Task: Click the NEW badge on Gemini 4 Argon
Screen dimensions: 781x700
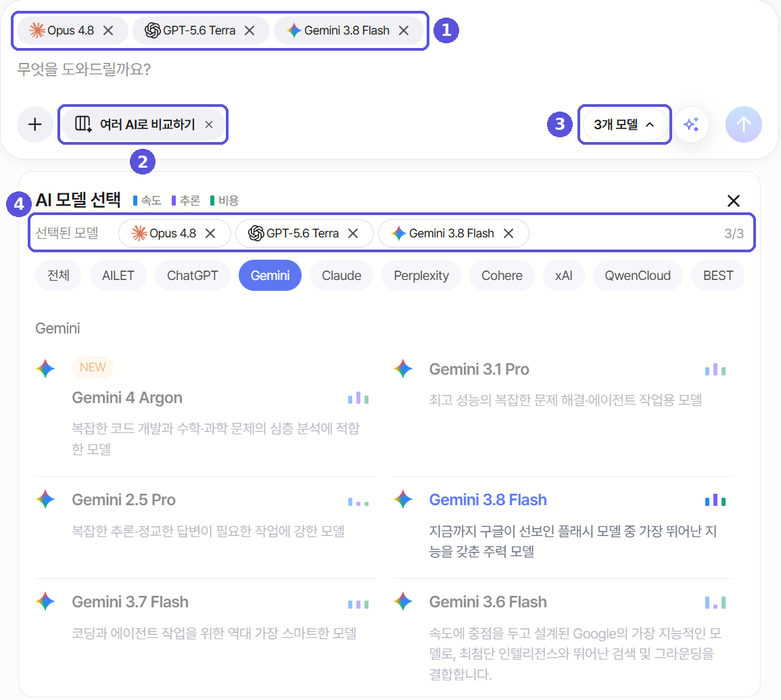Action: (x=93, y=367)
